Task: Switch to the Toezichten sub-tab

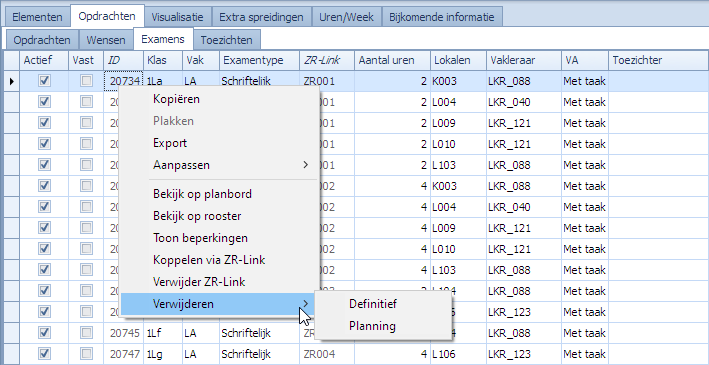Action: (227, 40)
